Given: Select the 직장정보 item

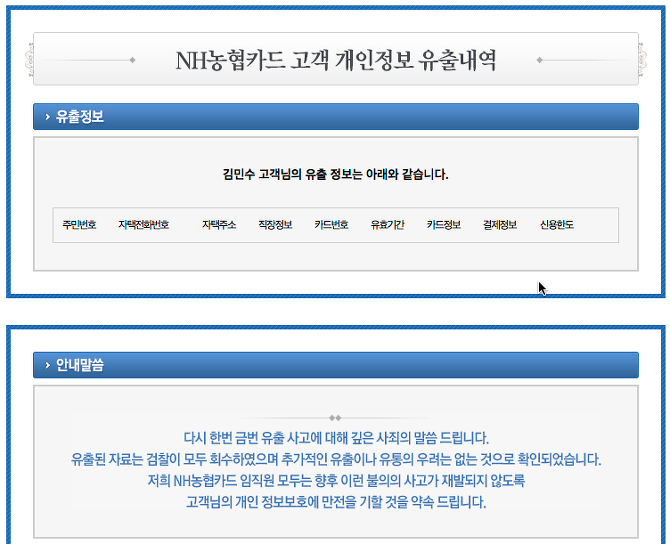Looking at the screenshot, I should pyautogui.click(x=275, y=225).
